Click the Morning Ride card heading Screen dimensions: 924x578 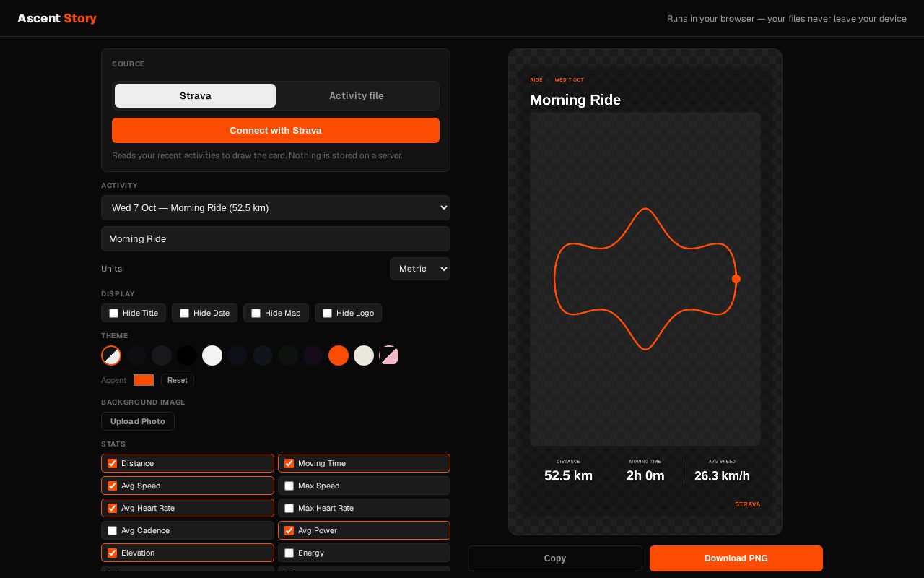coord(575,100)
